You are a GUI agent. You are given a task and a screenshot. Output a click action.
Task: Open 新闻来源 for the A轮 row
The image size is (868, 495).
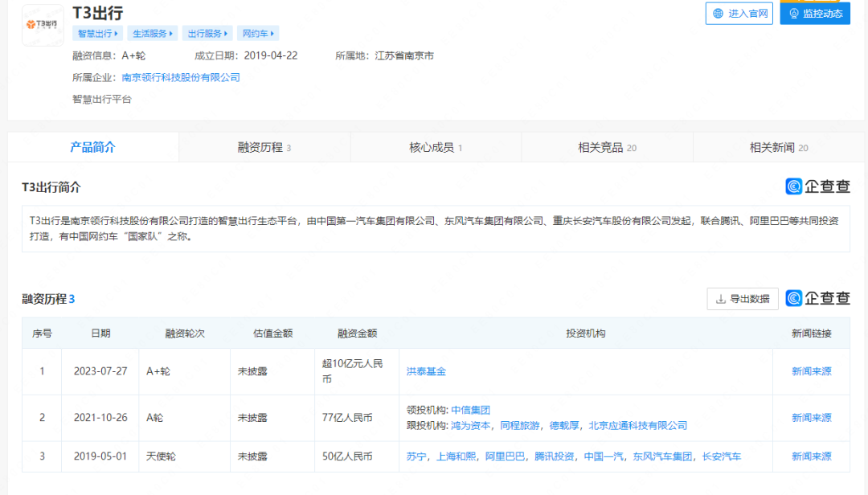point(812,418)
